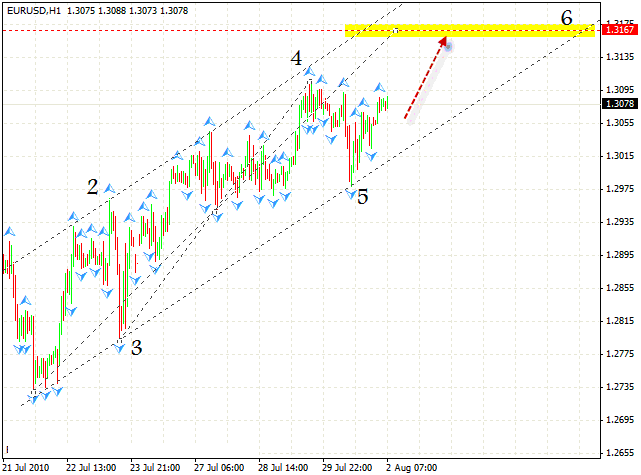Click the 21 Jul 2010 date label
641x475 pixels.
tap(25, 467)
